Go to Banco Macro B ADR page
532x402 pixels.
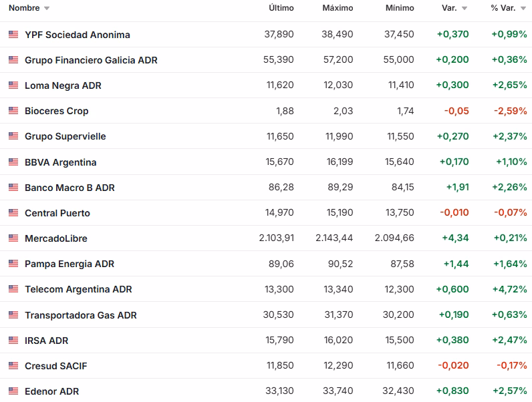point(70,188)
